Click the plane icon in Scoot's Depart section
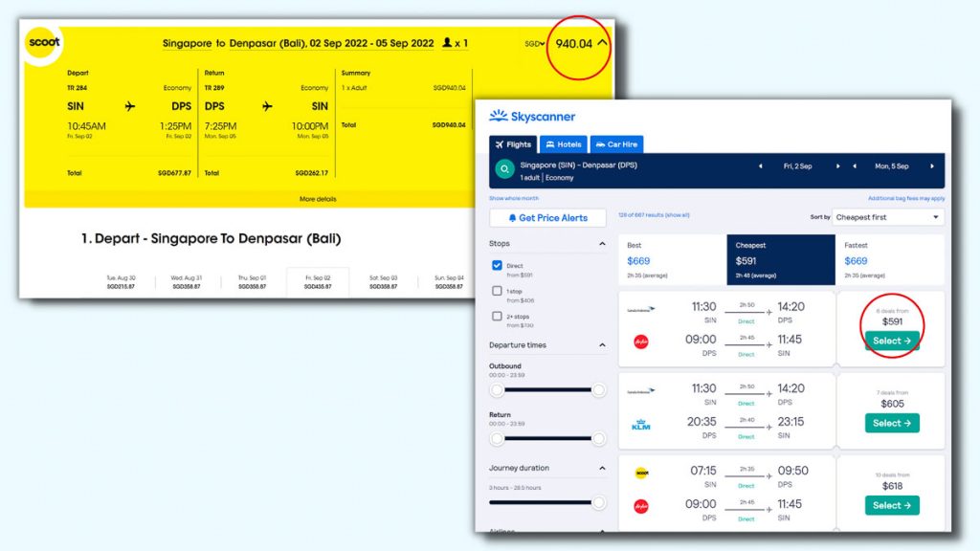980x551 pixels. tap(130, 106)
